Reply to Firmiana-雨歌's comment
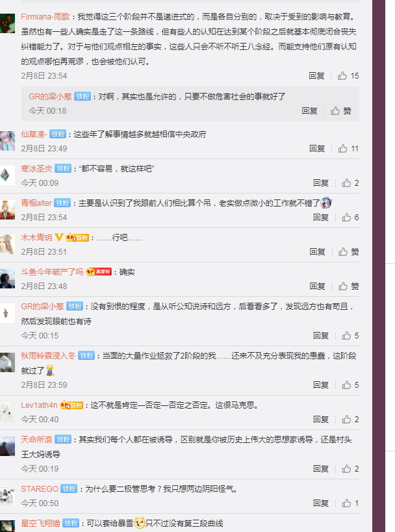The image size is (395, 532). click(x=316, y=75)
